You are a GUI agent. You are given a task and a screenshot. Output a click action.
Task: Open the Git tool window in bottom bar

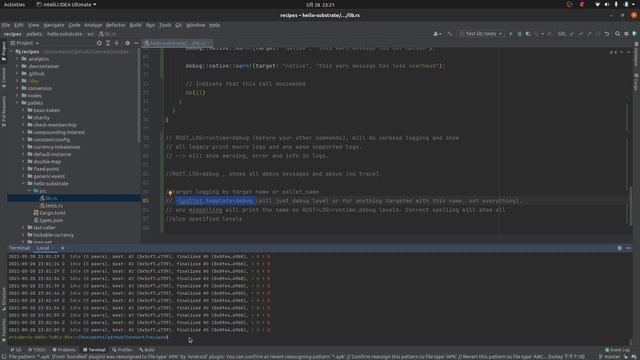(x=16, y=350)
